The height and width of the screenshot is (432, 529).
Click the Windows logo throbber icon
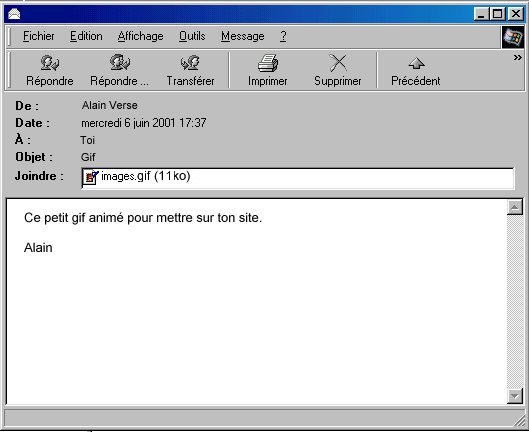(x=513, y=36)
